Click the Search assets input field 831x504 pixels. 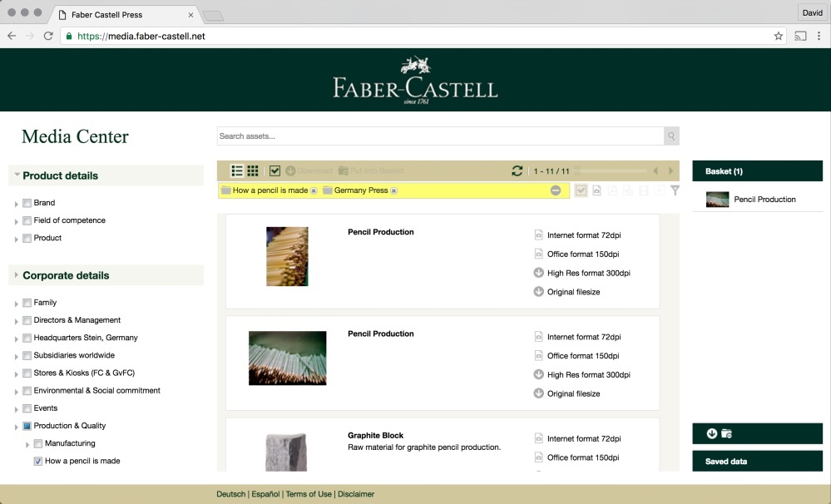pos(440,136)
